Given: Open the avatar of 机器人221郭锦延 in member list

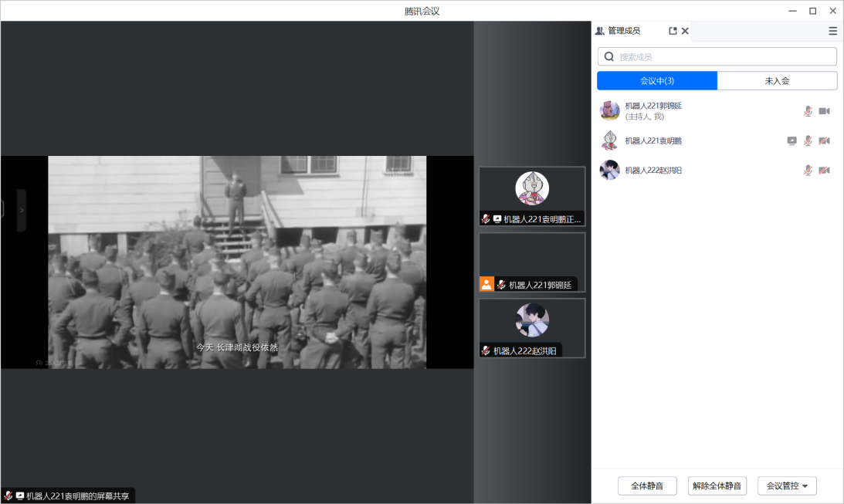Looking at the screenshot, I should click(610, 110).
